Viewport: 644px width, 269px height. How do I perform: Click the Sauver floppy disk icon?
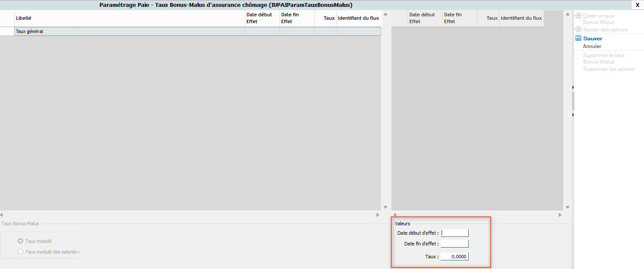coord(578,38)
